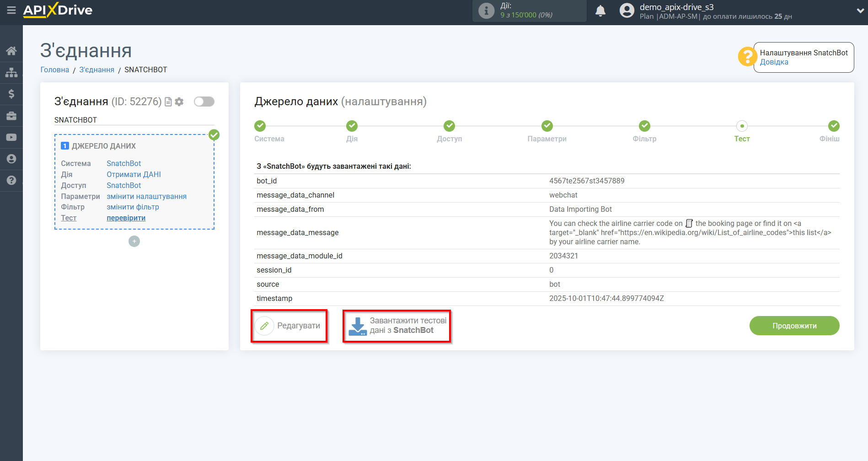This screenshot has width=868, height=461.
Task: Go to the Фільтр step
Action: point(644,126)
